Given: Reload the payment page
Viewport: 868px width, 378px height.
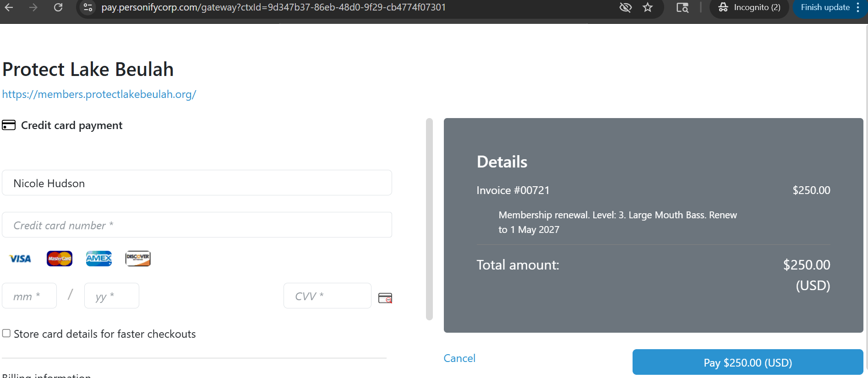Looking at the screenshot, I should tap(58, 7).
